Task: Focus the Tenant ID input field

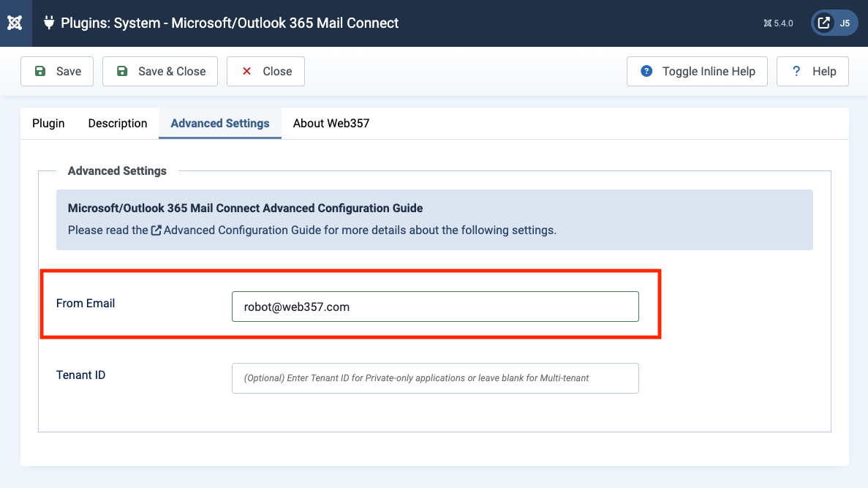Action: point(435,378)
